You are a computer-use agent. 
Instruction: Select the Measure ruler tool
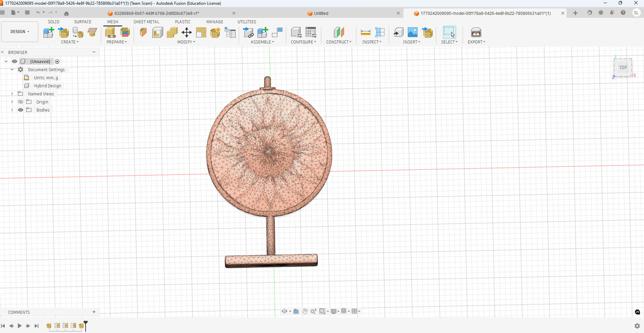click(x=366, y=32)
